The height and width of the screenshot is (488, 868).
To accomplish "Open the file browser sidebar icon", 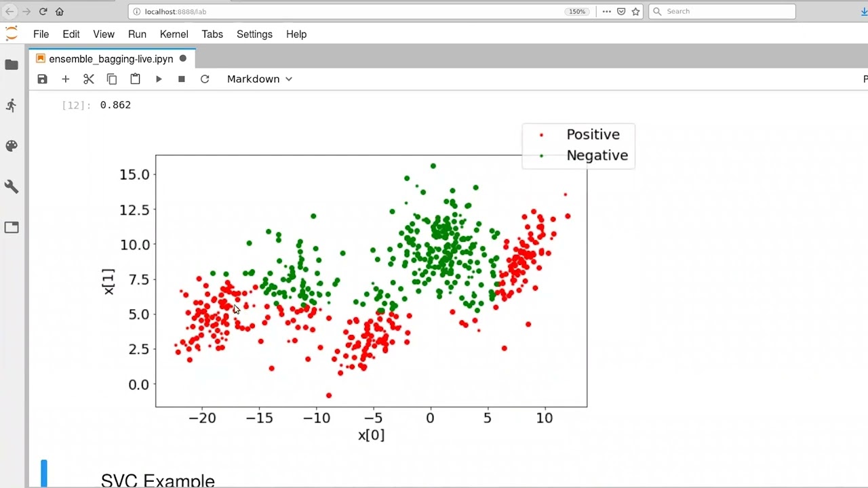I will pyautogui.click(x=12, y=64).
